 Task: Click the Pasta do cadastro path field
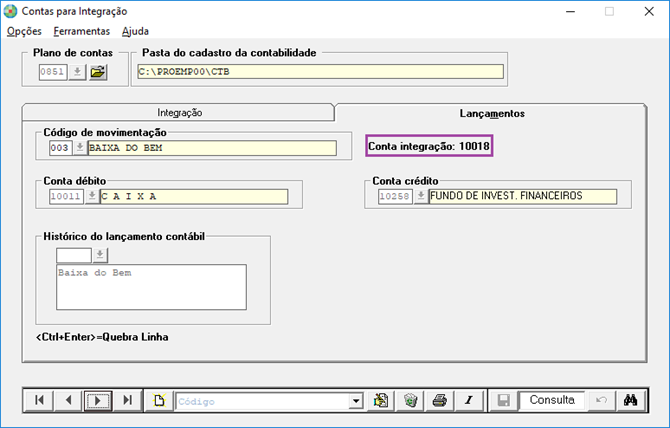coord(320,72)
